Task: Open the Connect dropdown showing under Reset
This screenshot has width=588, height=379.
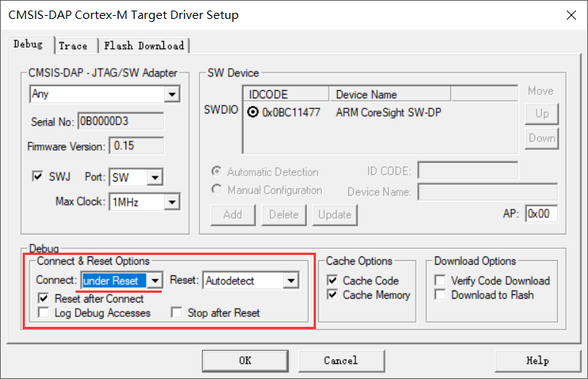Action: coord(155,281)
